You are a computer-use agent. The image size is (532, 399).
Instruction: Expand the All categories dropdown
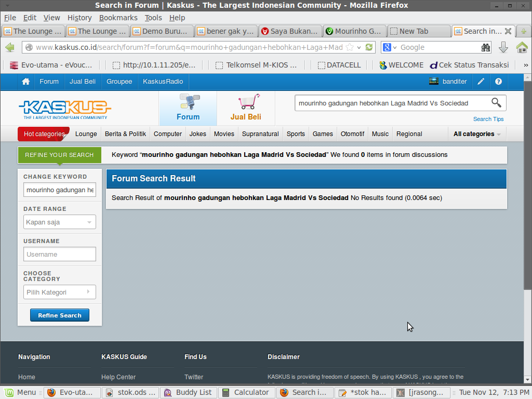[477, 134]
